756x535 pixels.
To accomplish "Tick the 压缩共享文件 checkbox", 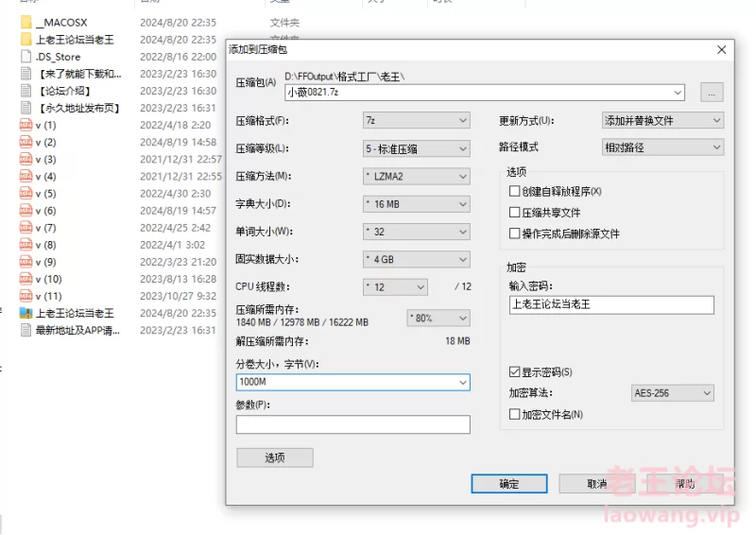I will pos(514,213).
